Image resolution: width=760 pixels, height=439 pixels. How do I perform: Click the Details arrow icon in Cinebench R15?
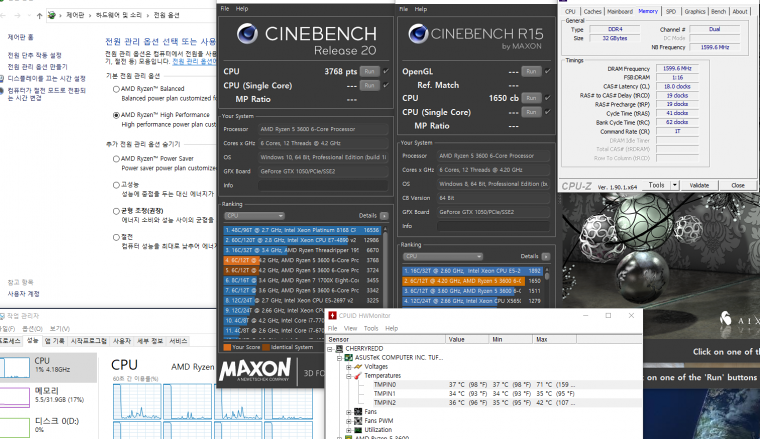(x=546, y=256)
